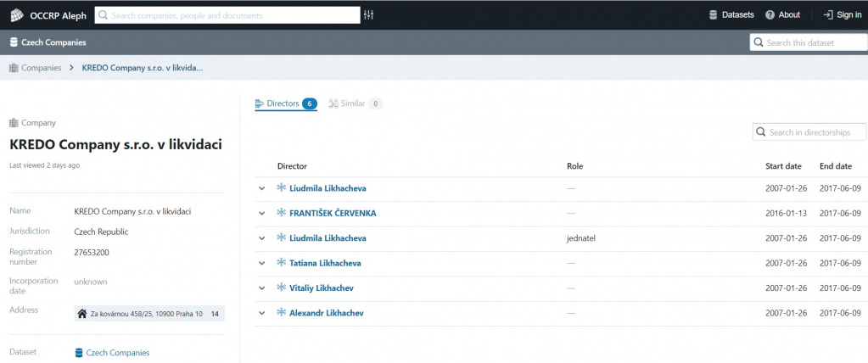The height and width of the screenshot is (363, 868).
Task: Click snowflake icon beside Tatiana Likhacheva
Action: click(x=282, y=263)
